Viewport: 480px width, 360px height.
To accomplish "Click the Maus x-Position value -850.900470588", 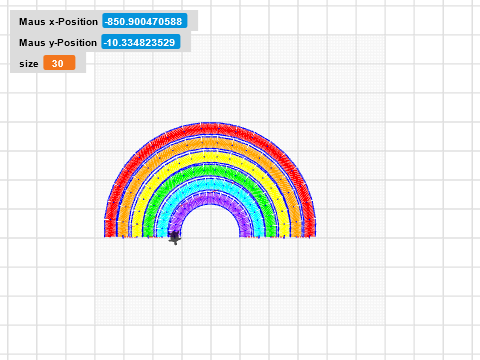I will pyautogui.click(x=145, y=21).
